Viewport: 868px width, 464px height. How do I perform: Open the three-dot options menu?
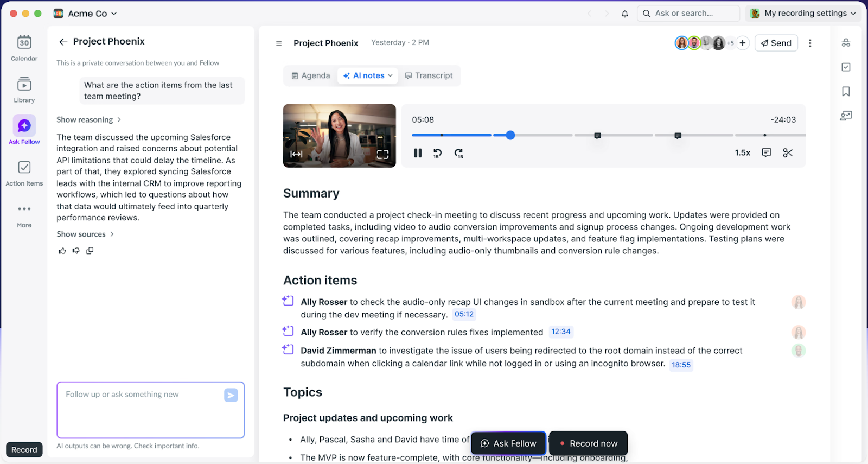point(810,43)
